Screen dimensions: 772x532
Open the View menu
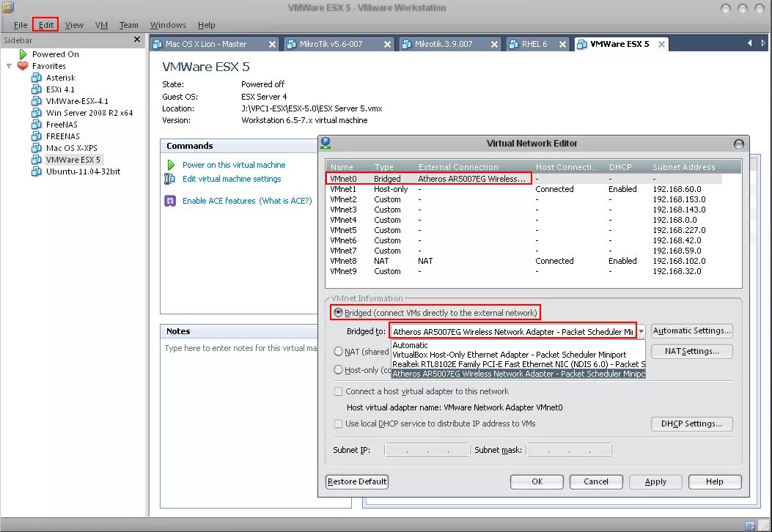coord(74,25)
